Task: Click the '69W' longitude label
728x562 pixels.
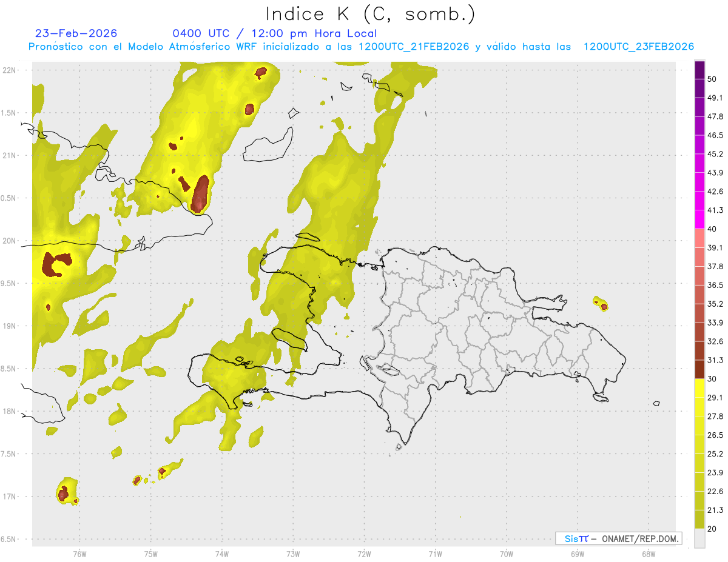Action: tap(578, 554)
